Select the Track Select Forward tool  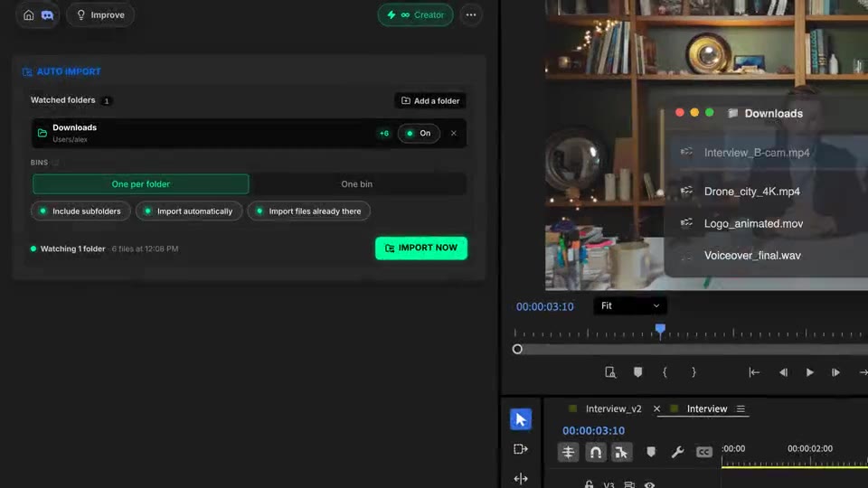click(521, 449)
